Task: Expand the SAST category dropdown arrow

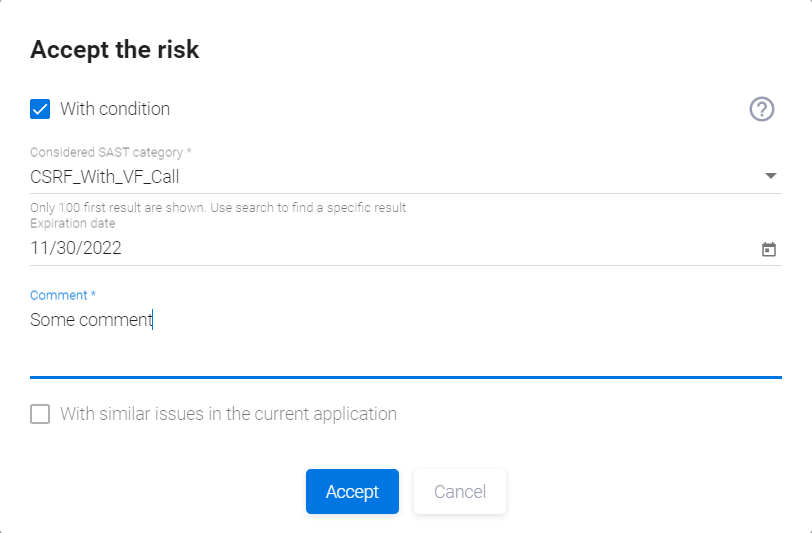Action: pyautogui.click(x=770, y=176)
